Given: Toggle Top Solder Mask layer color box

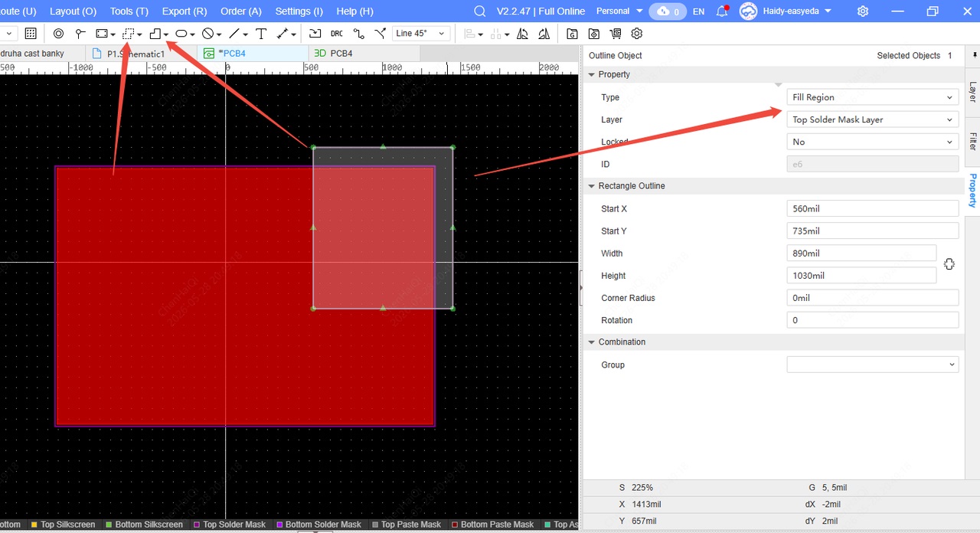Looking at the screenshot, I should (x=197, y=525).
